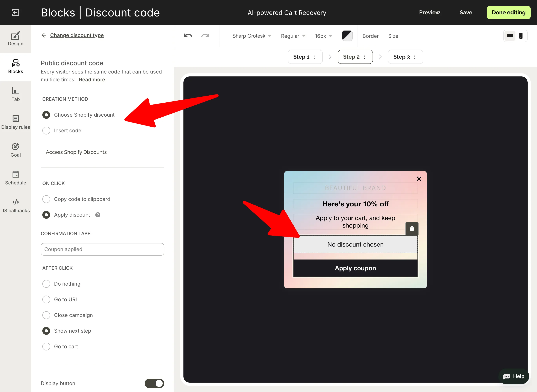Image resolution: width=537 pixels, height=392 pixels.
Task: Choose Copy code to clipboard option
Action: coord(46,199)
